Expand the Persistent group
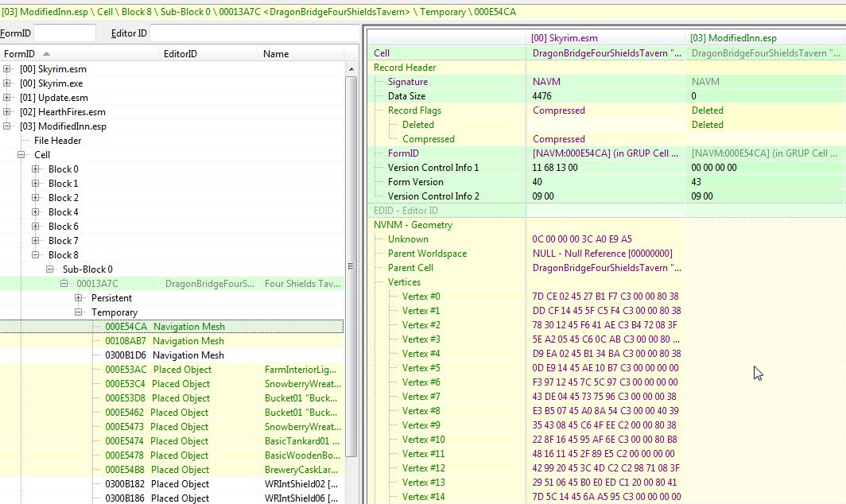This screenshot has width=846, height=504. click(x=78, y=298)
